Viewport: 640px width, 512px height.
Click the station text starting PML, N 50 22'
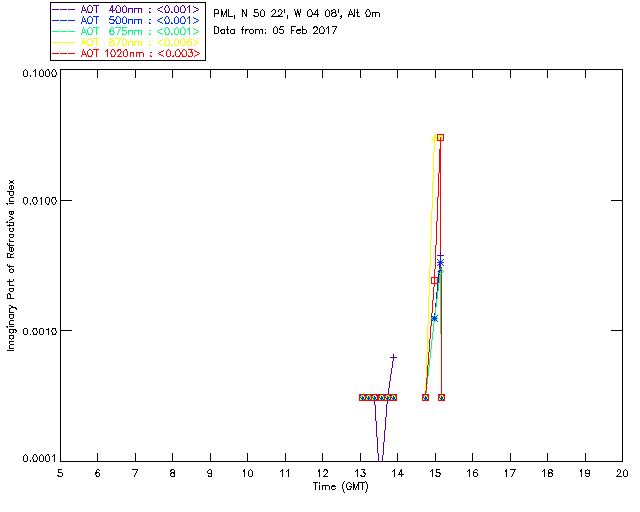click(x=297, y=14)
